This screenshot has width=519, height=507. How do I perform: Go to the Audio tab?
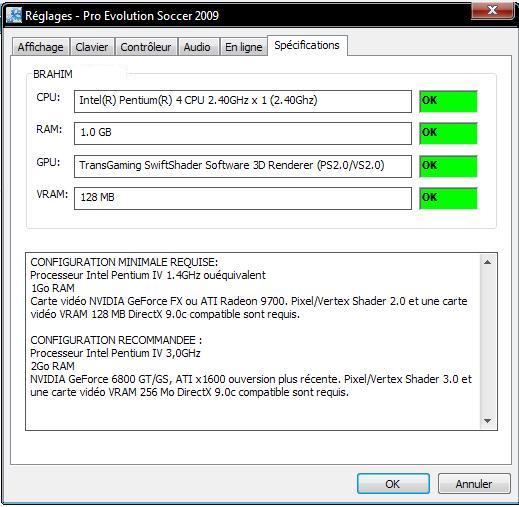197,47
